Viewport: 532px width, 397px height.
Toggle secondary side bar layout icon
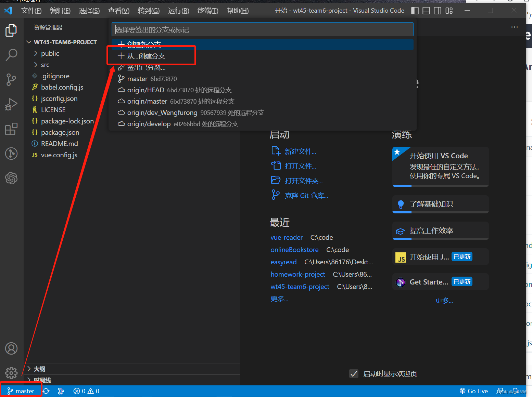pyautogui.click(x=438, y=11)
